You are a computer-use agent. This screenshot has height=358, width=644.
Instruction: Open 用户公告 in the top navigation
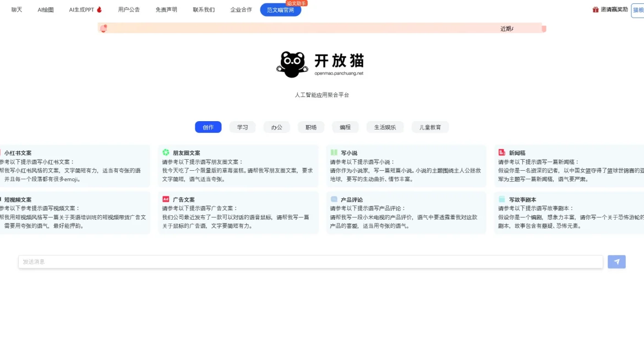[129, 9]
